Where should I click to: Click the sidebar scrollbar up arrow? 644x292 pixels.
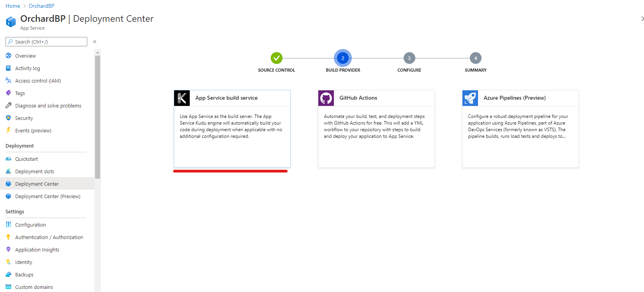pyautogui.click(x=98, y=52)
